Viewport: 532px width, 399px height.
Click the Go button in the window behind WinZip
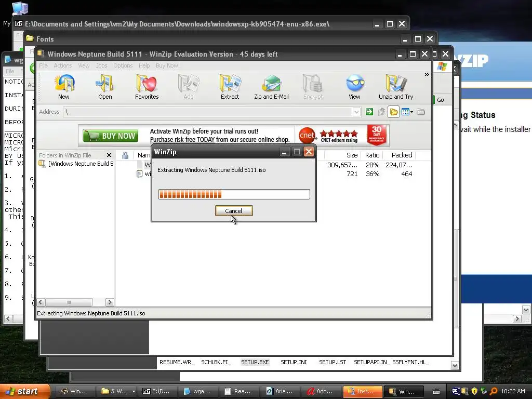click(440, 100)
